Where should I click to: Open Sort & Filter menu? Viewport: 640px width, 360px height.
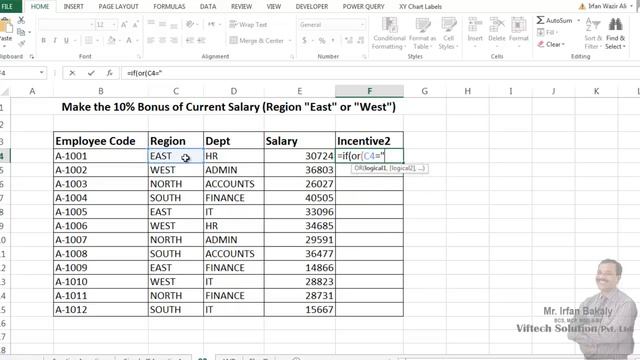pos(593,33)
